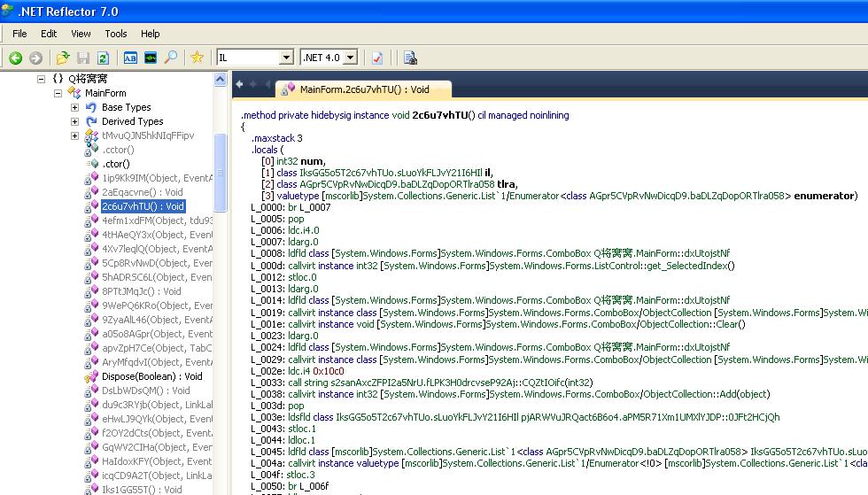This screenshot has width=868, height=495.
Task: Click the Base Types arrow icon
Action: pos(91,107)
